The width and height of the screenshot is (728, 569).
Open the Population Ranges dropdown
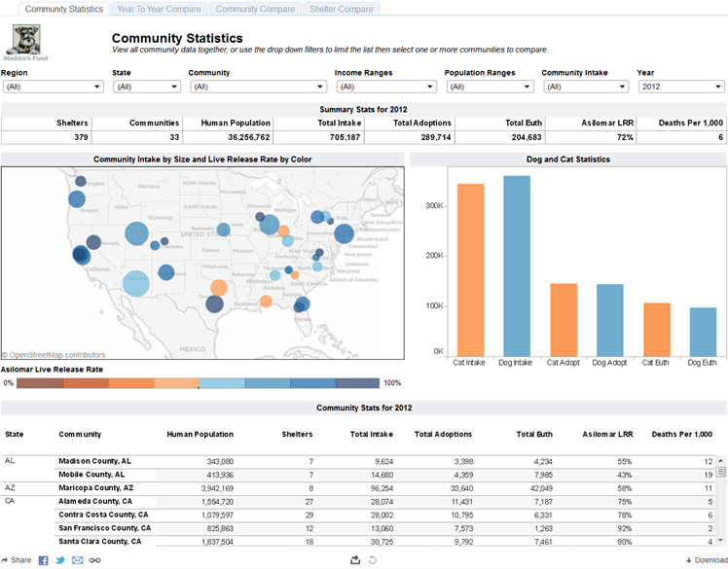(490, 87)
